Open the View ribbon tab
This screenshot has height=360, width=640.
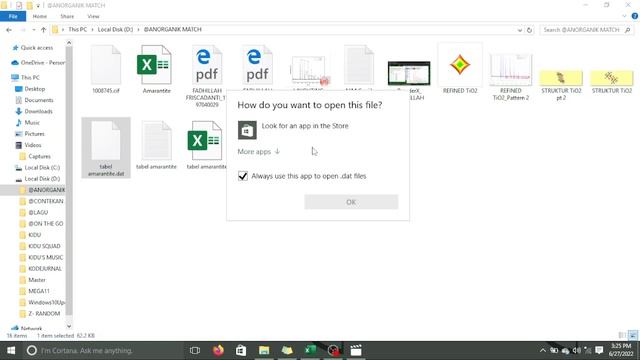click(93, 16)
